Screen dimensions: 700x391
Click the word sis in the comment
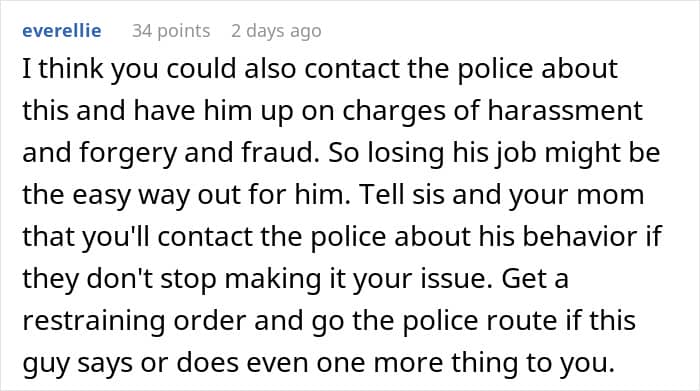(429, 195)
